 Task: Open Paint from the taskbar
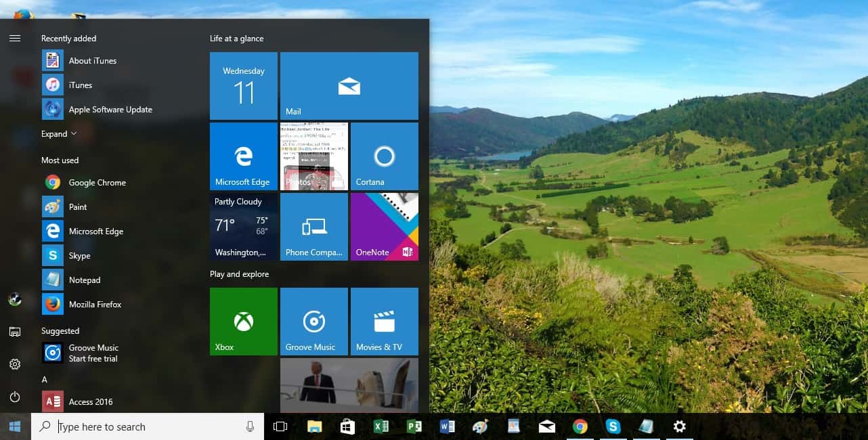pyautogui.click(x=480, y=426)
